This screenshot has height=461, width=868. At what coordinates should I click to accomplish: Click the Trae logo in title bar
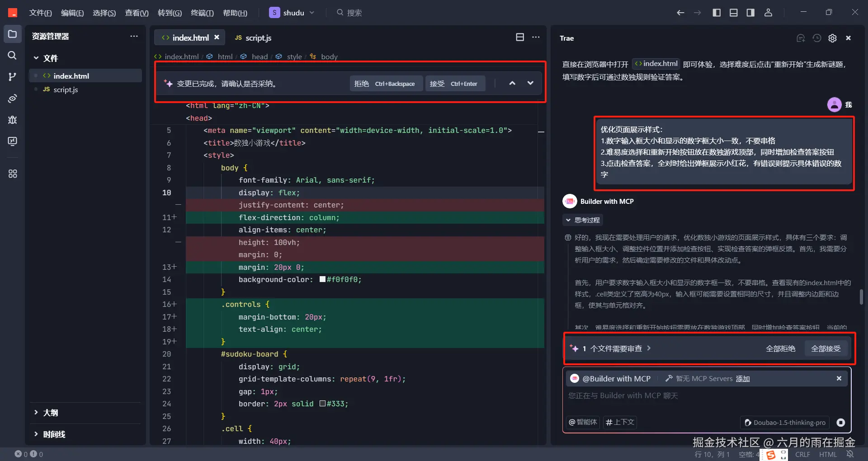click(x=13, y=13)
